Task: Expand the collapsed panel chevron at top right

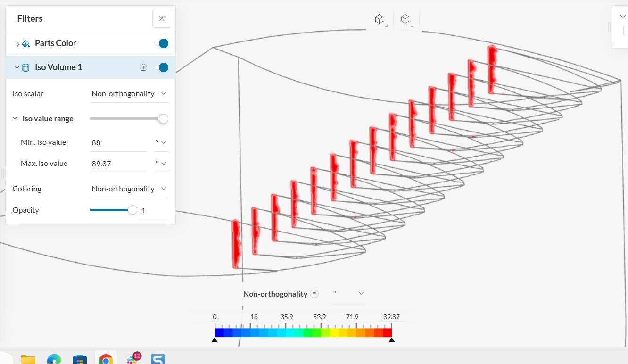Action: [x=623, y=16]
